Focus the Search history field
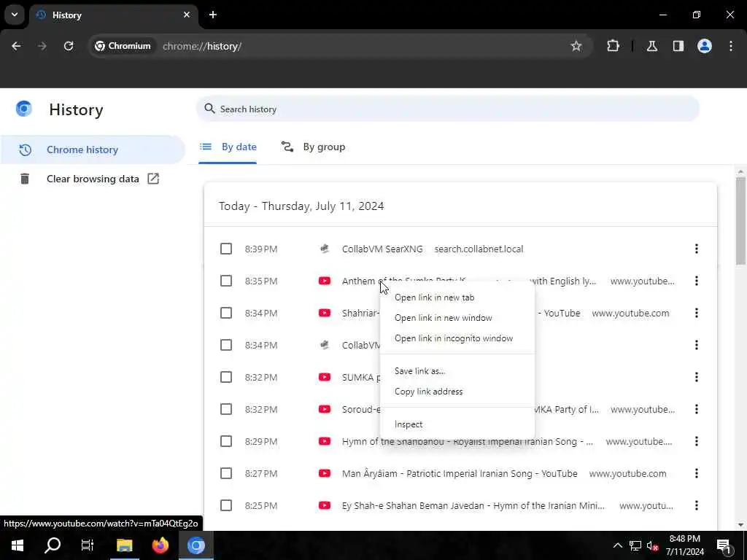This screenshot has height=560, width=747. pos(447,109)
